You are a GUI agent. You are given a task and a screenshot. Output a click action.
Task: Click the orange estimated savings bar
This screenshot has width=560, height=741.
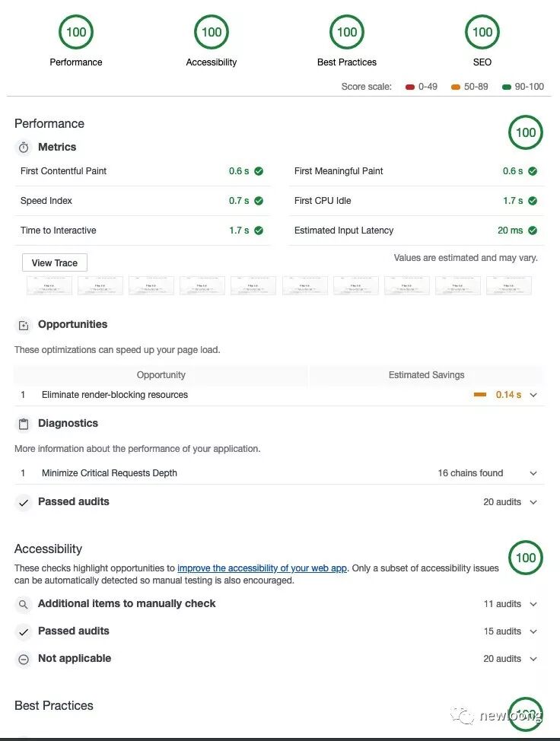point(480,395)
